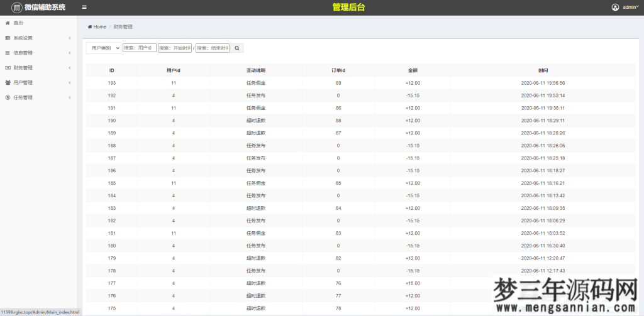Image resolution: width=644 pixels, height=316 pixels.
Task: Click the 财务管理 money icon
Action: [8, 68]
